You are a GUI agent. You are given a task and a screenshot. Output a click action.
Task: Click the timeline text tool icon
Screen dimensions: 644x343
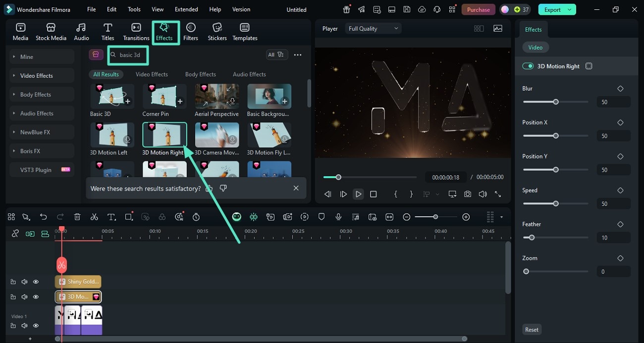(x=111, y=217)
